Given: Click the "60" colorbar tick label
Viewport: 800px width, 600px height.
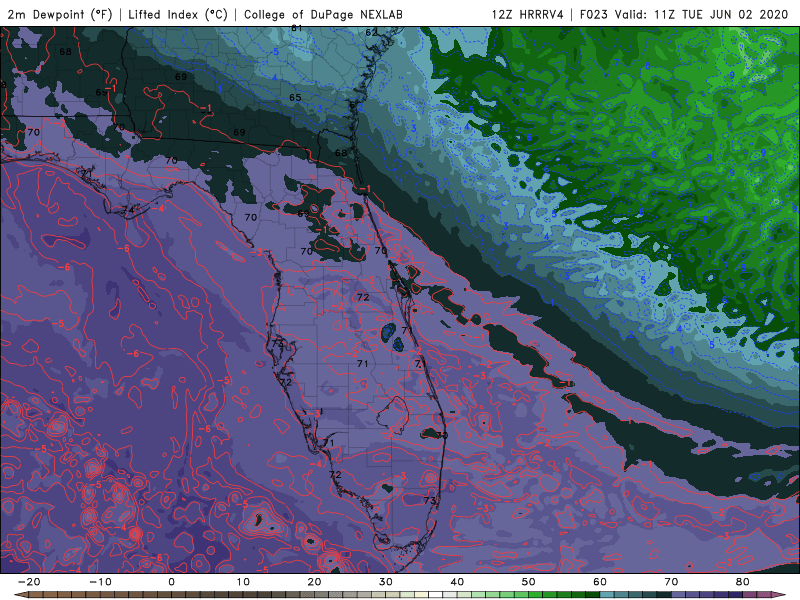Looking at the screenshot, I should tap(600, 582).
